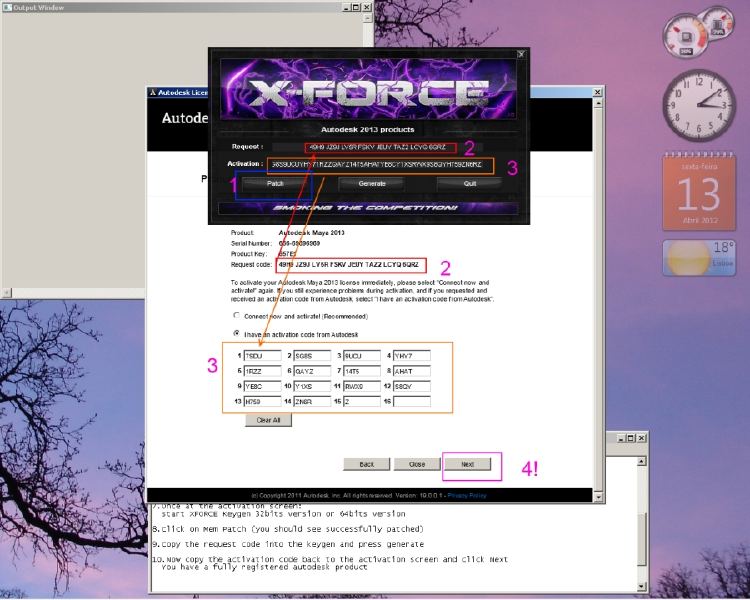Open the weather gadget showing 18°
This screenshot has height=600, width=750.
pos(699,258)
